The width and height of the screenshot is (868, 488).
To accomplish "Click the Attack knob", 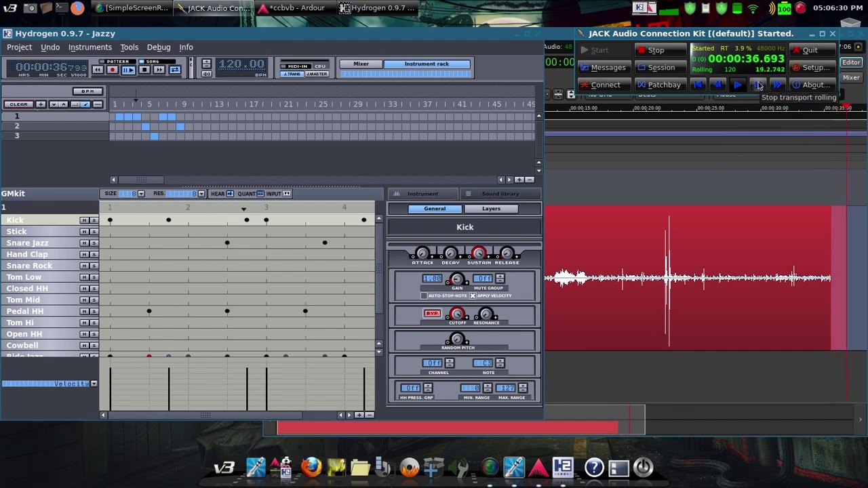I will 422,253.
